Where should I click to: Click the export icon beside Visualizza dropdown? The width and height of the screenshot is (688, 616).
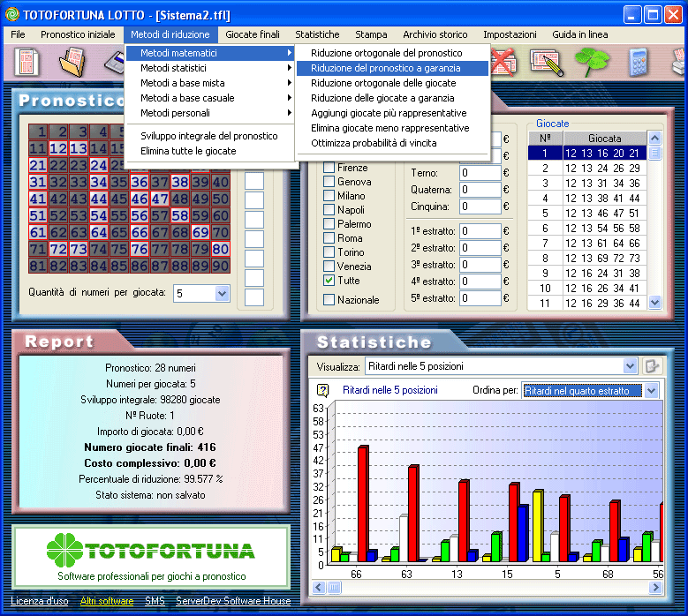(x=653, y=366)
